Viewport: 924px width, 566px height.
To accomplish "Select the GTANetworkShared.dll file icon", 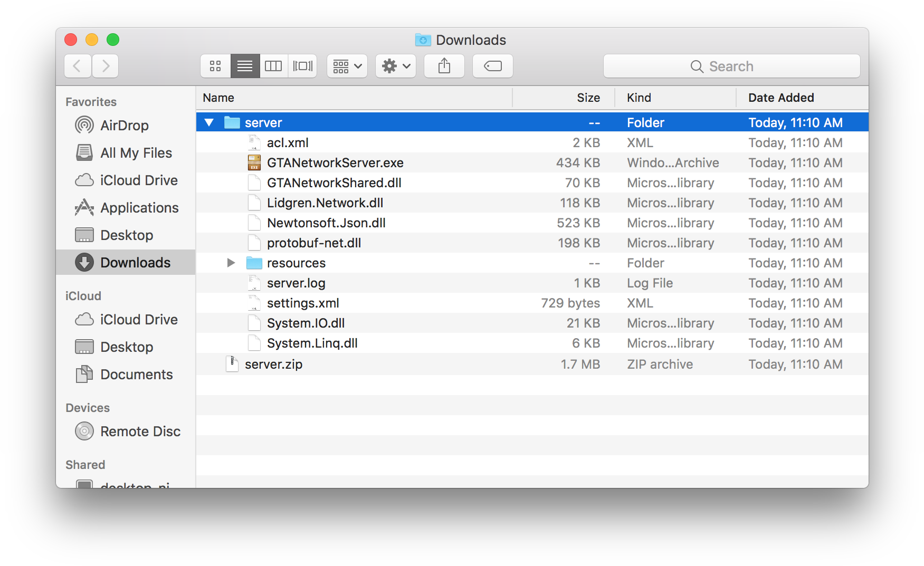I will pos(254,183).
